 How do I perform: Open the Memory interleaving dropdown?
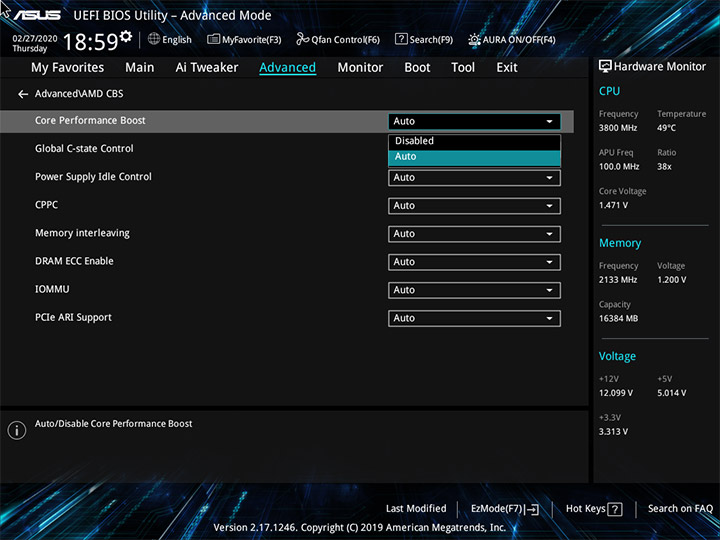point(474,234)
